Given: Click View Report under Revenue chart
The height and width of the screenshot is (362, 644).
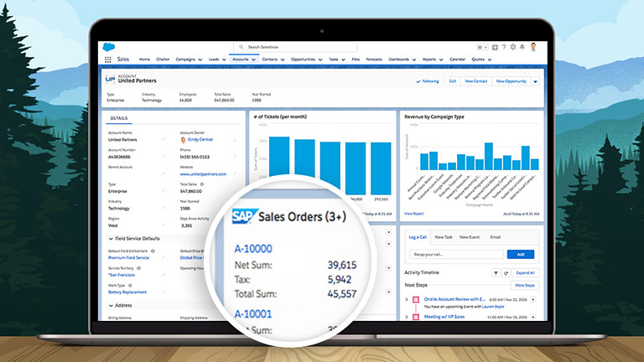Looking at the screenshot, I should pyautogui.click(x=413, y=214).
